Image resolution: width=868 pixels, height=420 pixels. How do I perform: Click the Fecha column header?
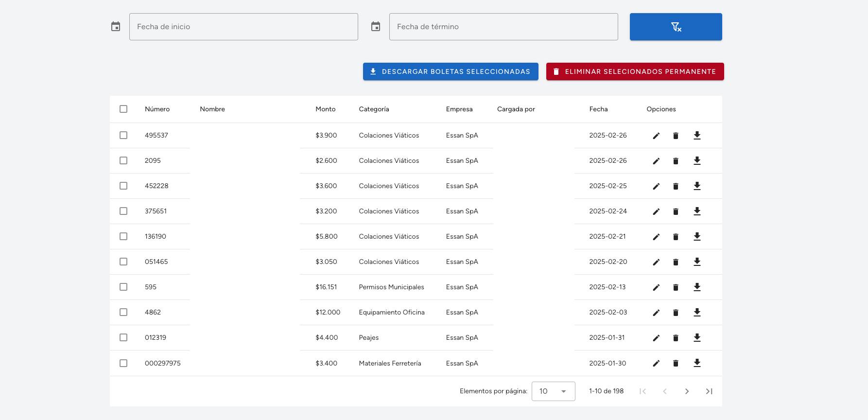click(x=598, y=109)
